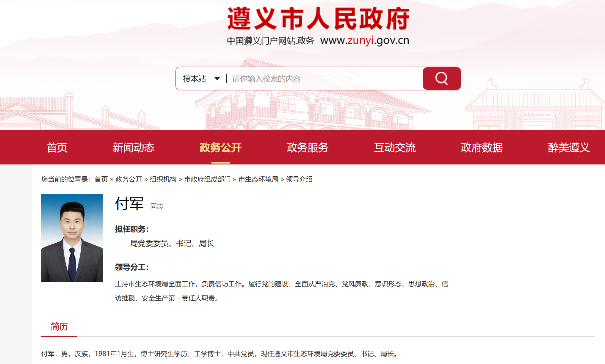This screenshot has height=364, width=605.
Task: Click 领导介绍 breadcrumb link
Action: [299, 179]
